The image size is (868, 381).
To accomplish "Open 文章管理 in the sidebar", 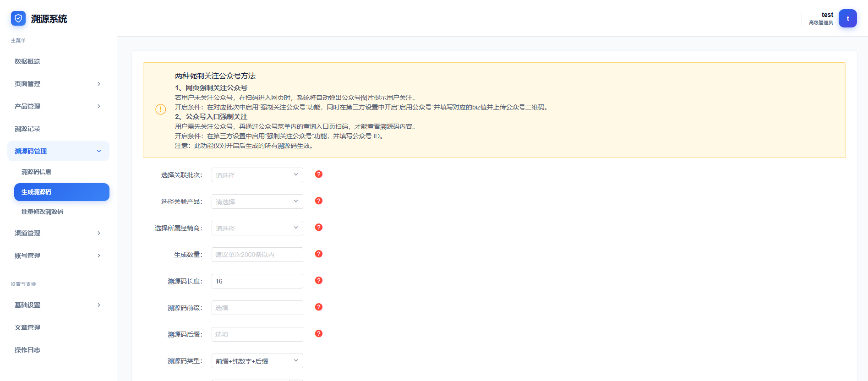I will [58, 327].
